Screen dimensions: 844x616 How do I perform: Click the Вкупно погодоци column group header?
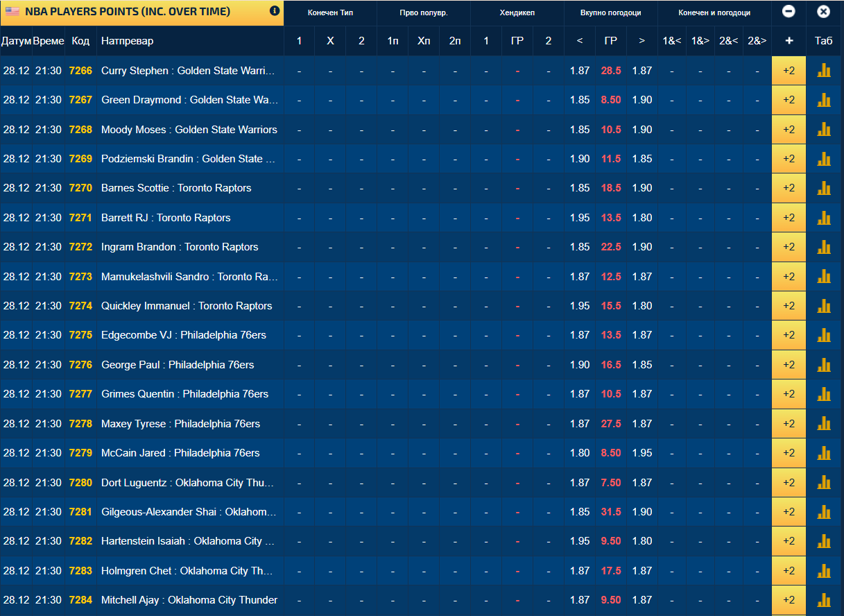(610, 12)
